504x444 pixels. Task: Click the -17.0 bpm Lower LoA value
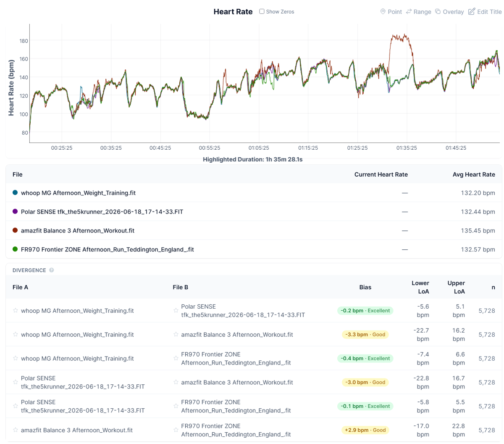pos(421,430)
